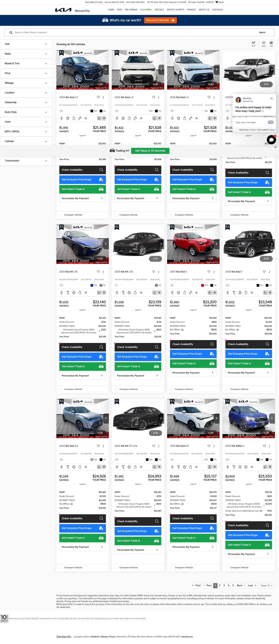Click search icon on Check Availability, $25,137 Soul EX

(x=212, y=519)
